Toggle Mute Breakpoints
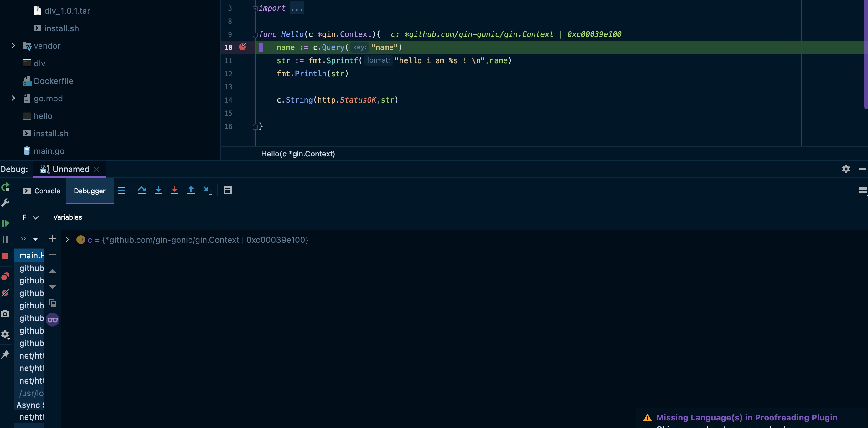Screen dimensions: 868x428 pyautogui.click(x=5, y=293)
